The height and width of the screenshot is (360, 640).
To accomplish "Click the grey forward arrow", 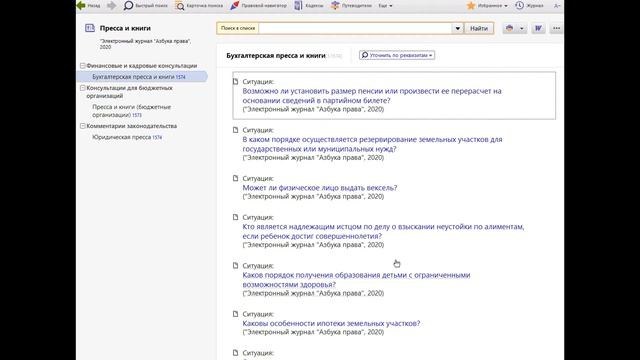I will (x=111, y=6).
